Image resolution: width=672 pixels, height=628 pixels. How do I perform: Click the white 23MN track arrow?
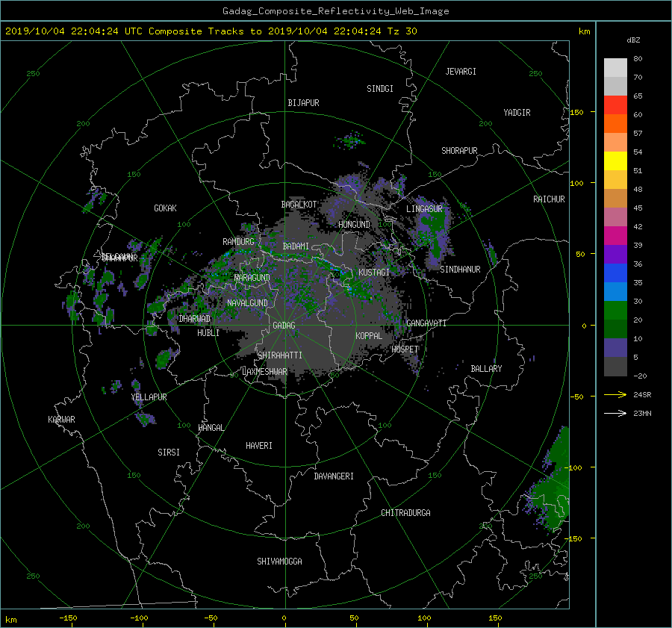[x=615, y=413]
